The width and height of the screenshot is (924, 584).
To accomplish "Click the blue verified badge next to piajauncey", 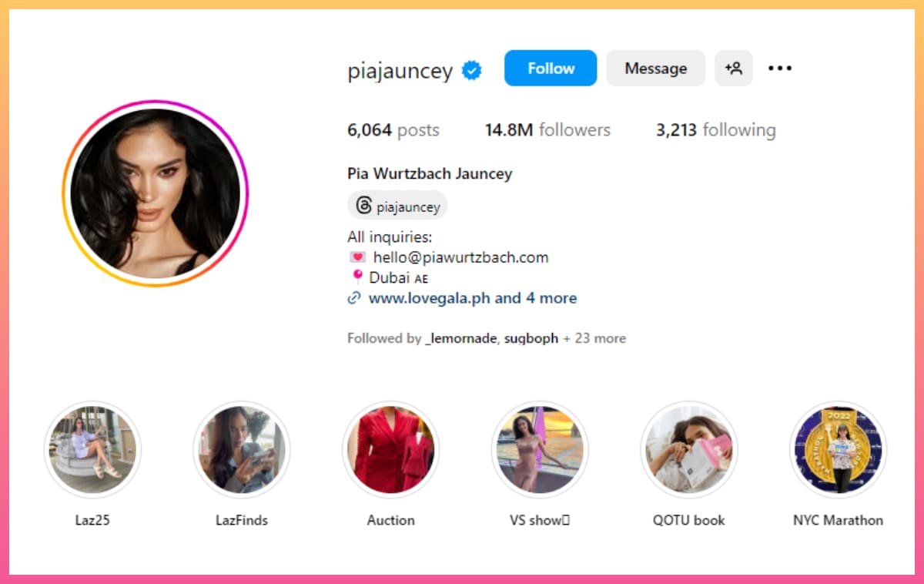I will (x=471, y=71).
